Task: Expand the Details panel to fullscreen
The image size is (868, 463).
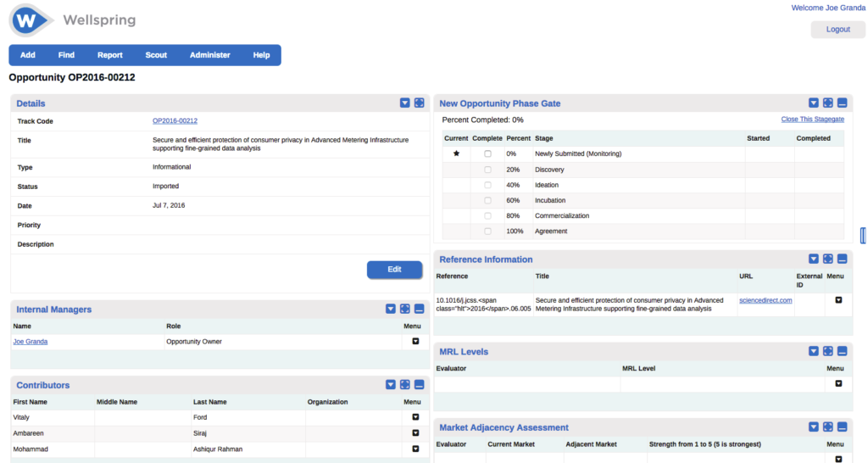Action: point(419,103)
